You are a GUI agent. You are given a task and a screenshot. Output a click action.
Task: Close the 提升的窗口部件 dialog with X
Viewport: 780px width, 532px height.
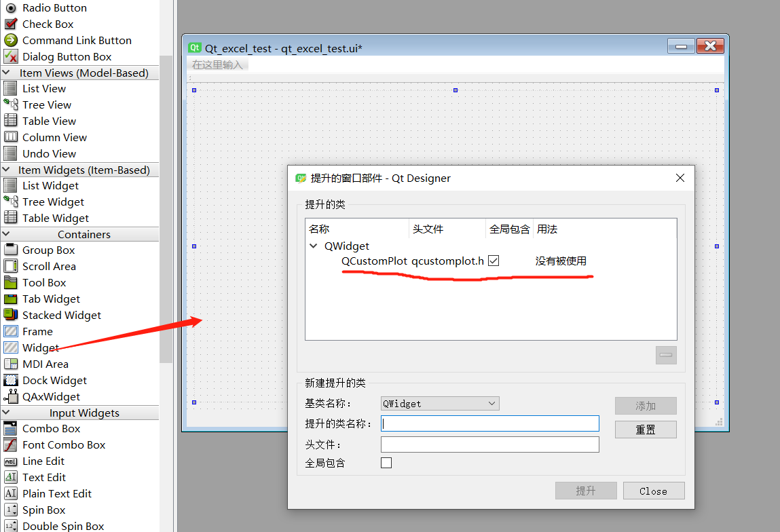[x=680, y=178]
